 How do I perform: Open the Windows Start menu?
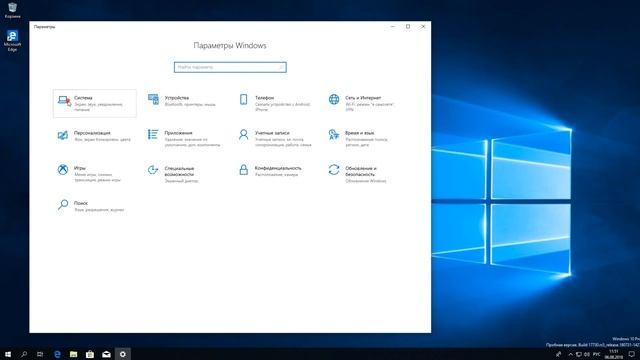8,354
